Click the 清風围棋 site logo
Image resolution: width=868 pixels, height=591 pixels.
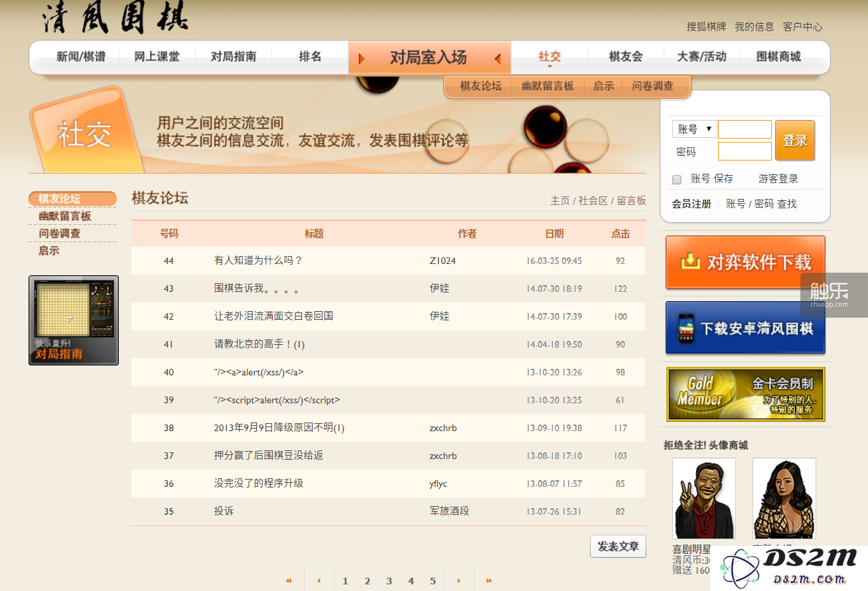115,18
